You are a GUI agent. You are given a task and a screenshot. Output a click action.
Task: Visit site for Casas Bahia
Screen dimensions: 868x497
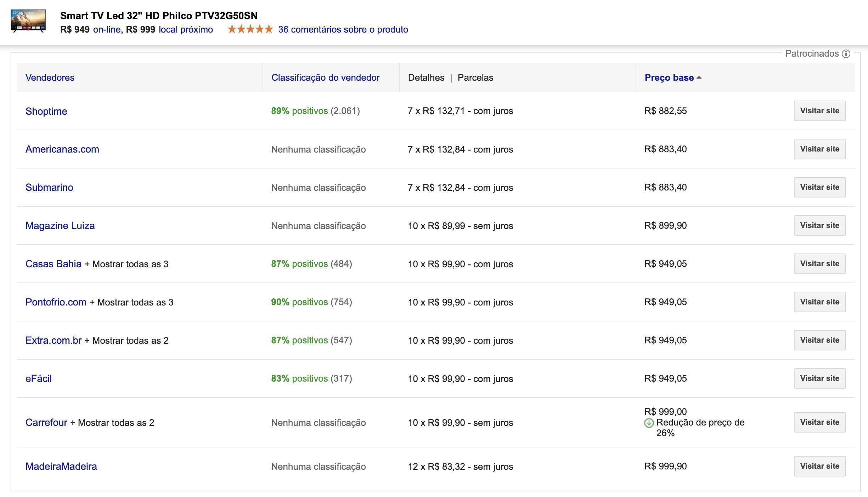[x=819, y=264]
